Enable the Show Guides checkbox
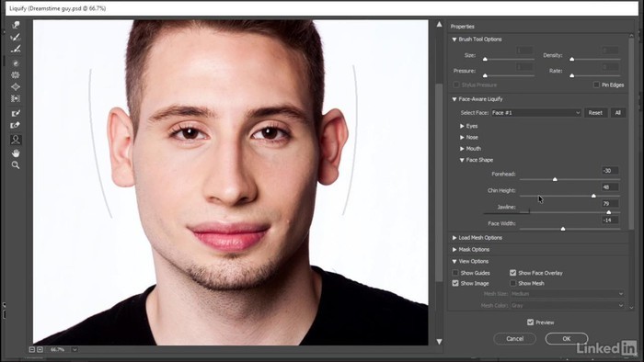This screenshot has height=362, width=644. [455, 273]
